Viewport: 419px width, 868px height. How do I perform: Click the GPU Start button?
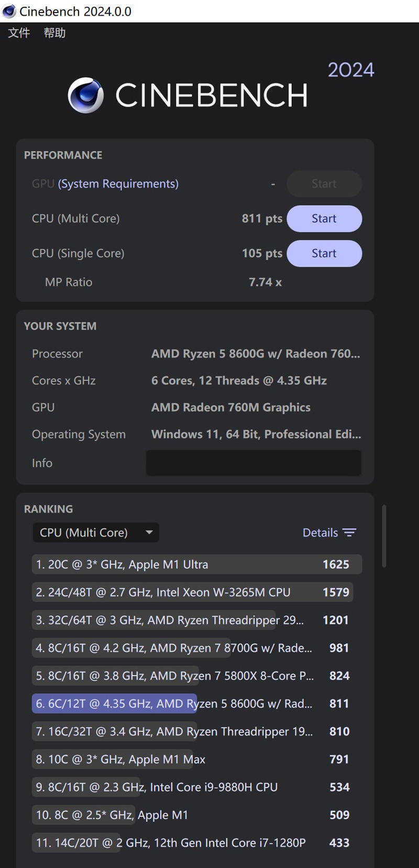click(324, 184)
